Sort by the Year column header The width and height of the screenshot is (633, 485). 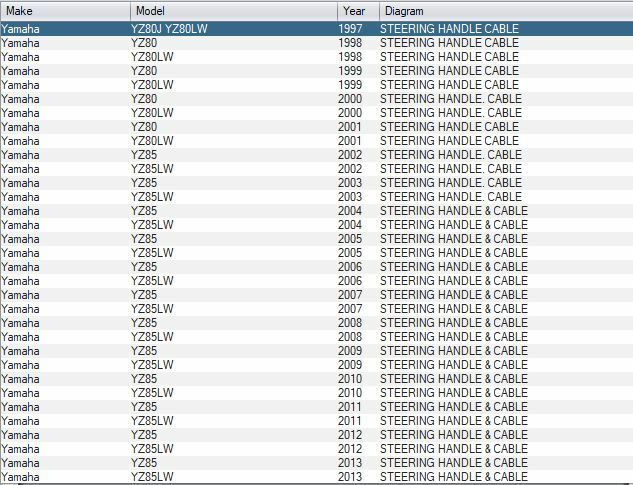358,11
